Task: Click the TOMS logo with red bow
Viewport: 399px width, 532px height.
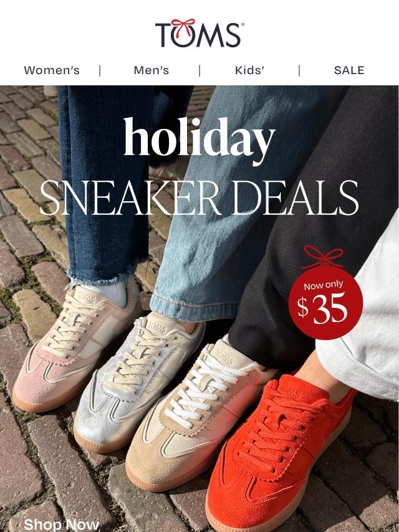Action: pos(199,33)
